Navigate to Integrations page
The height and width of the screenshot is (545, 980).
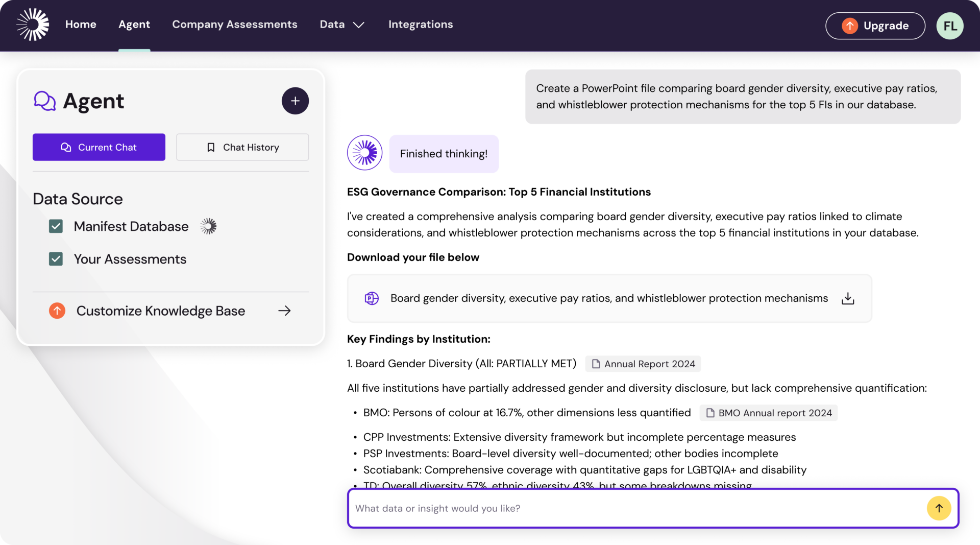[420, 25]
